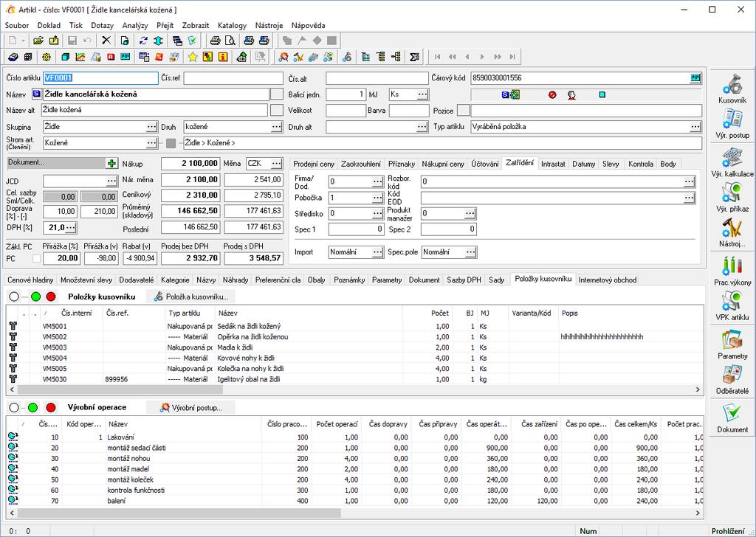Open the Pobočka lookup button
Image resolution: width=756 pixels, height=537 pixels.
coord(378,198)
